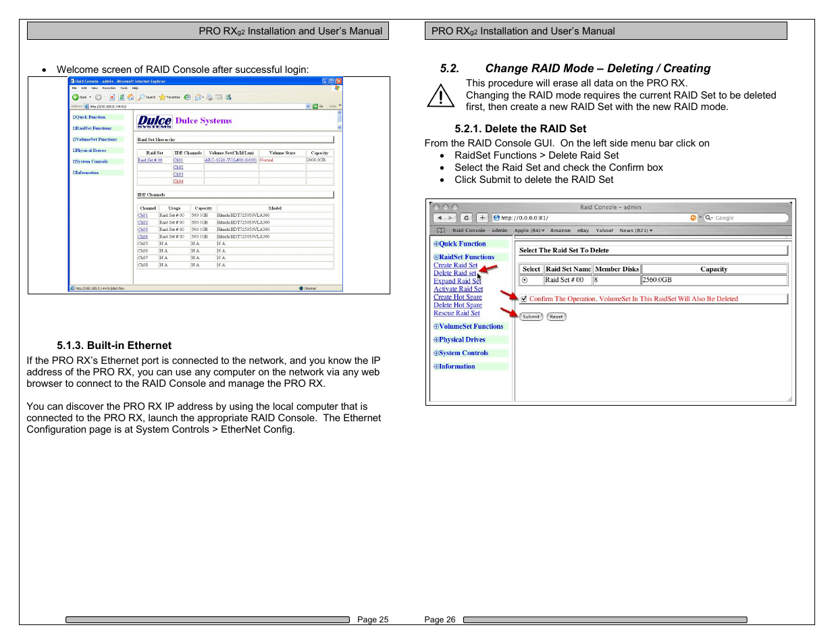Click the eBay bookmark in Safari bookmarks bar
The image size is (834, 644).
click(x=583, y=231)
